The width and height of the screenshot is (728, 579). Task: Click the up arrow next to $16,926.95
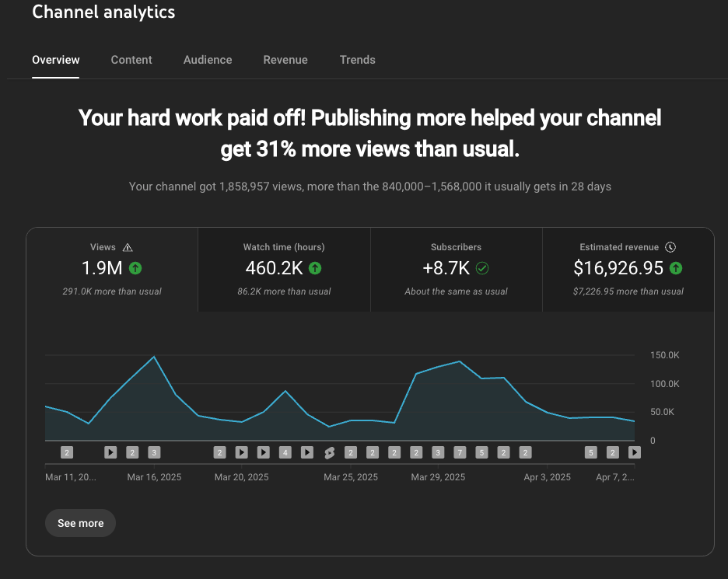pyautogui.click(x=676, y=267)
